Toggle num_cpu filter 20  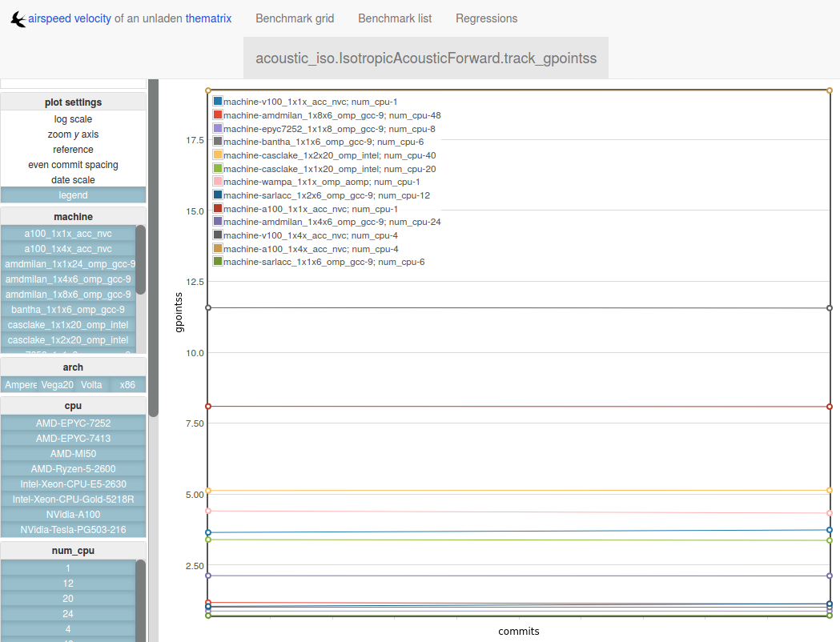68,599
